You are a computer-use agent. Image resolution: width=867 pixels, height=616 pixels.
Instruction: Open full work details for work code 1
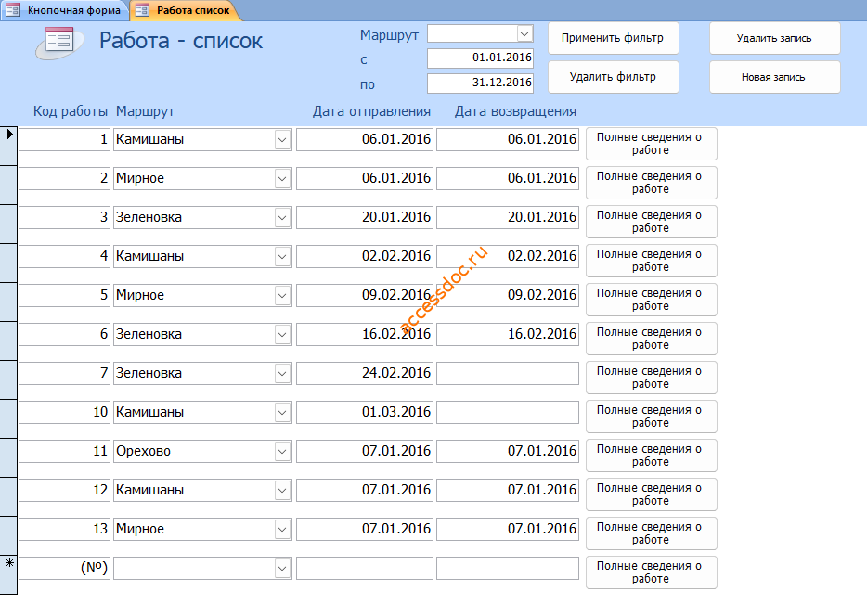[x=652, y=144]
